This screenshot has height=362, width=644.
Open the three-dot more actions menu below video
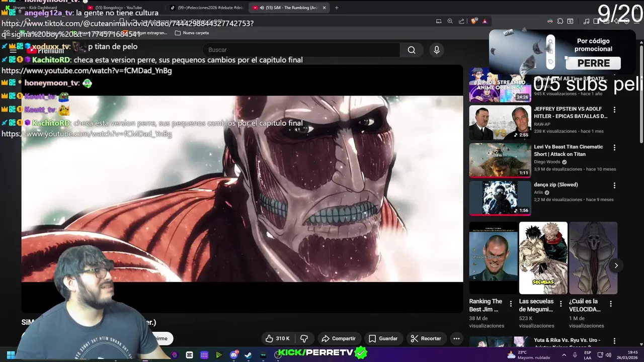pos(456,338)
